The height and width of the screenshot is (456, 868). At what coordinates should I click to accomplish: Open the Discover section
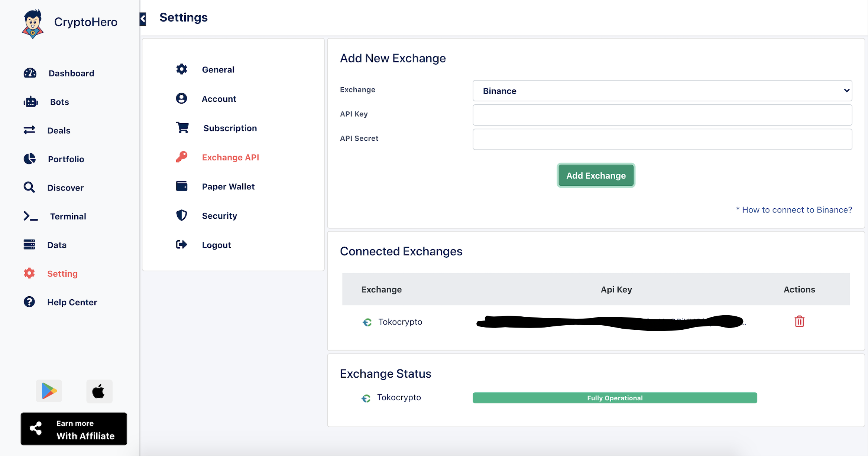pos(65,188)
